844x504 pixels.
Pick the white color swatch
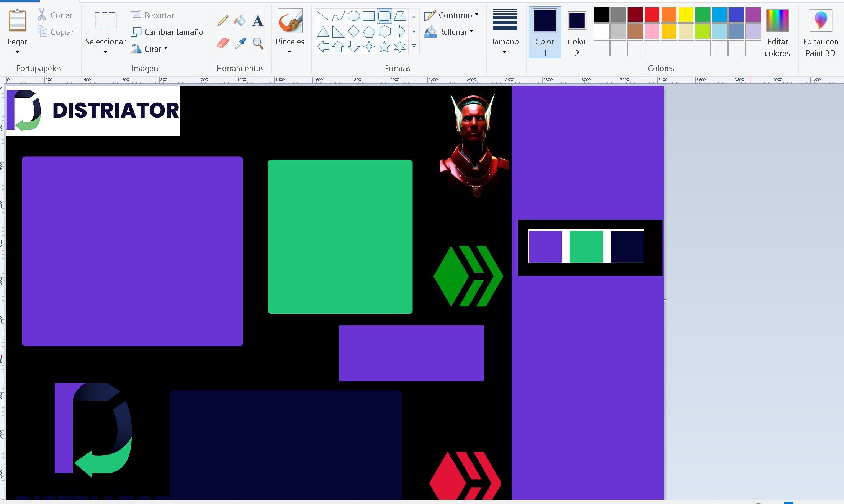coord(601,31)
